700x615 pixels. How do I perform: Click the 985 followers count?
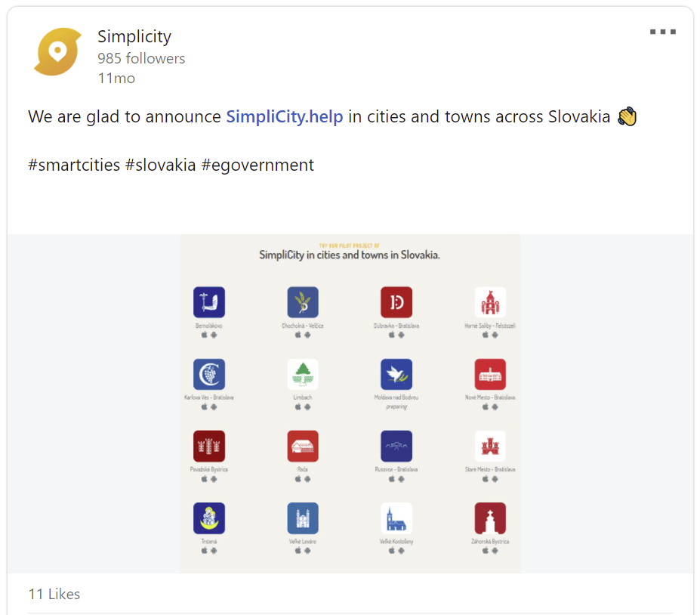tap(141, 58)
